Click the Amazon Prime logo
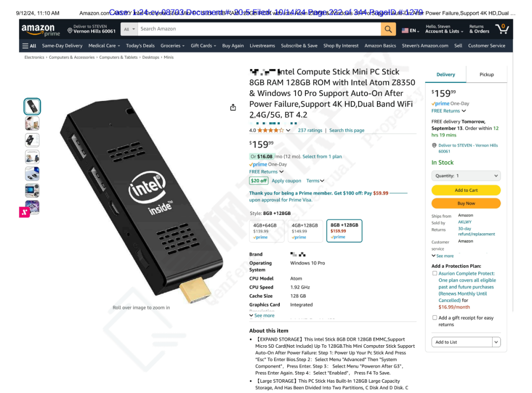 [x=41, y=30]
